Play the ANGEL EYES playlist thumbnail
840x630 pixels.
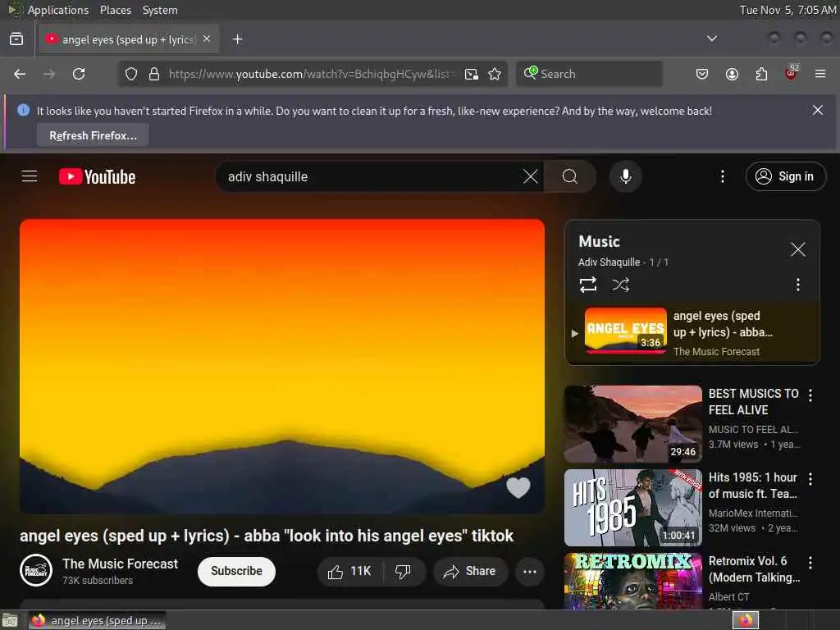625,331
